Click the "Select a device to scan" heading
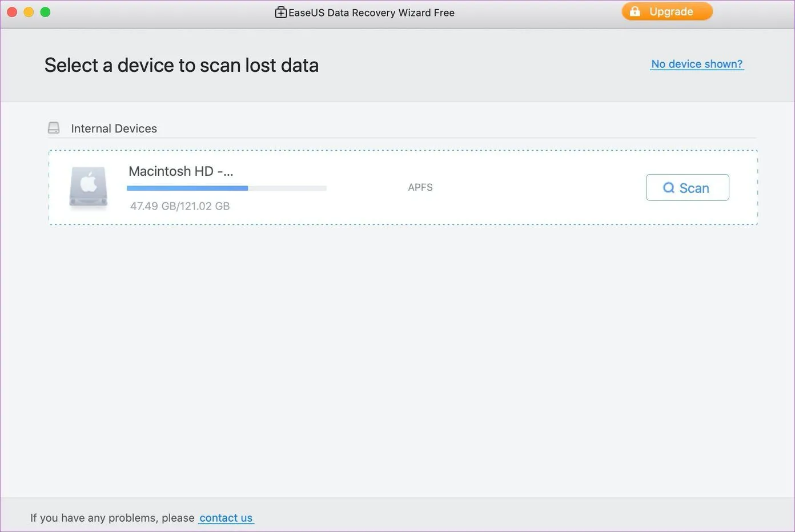795x532 pixels. [181, 65]
